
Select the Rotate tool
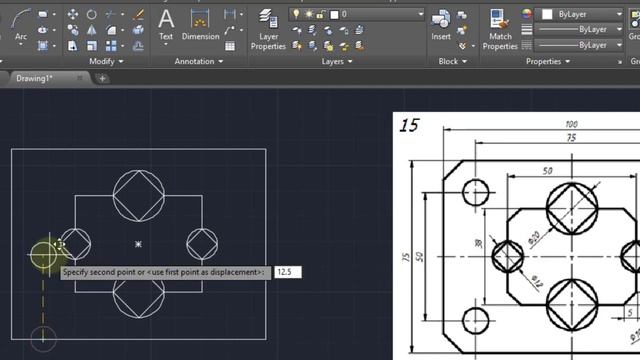(92, 15)
